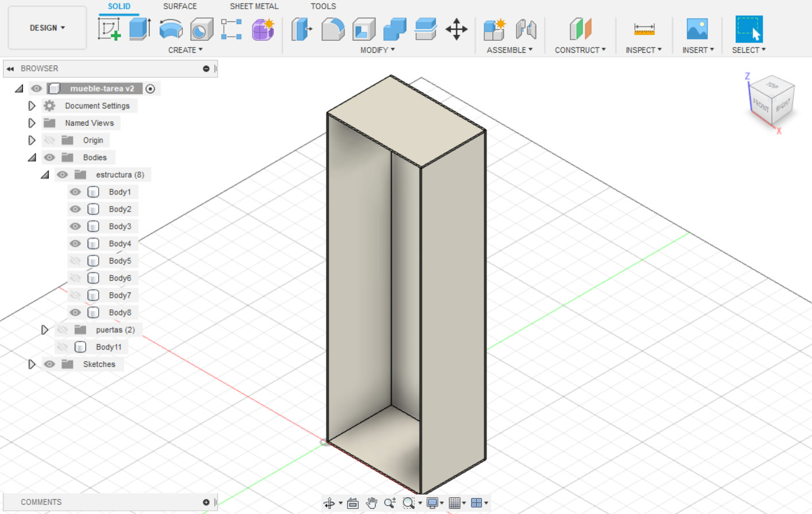Select the Combine tool

(395, 29)
